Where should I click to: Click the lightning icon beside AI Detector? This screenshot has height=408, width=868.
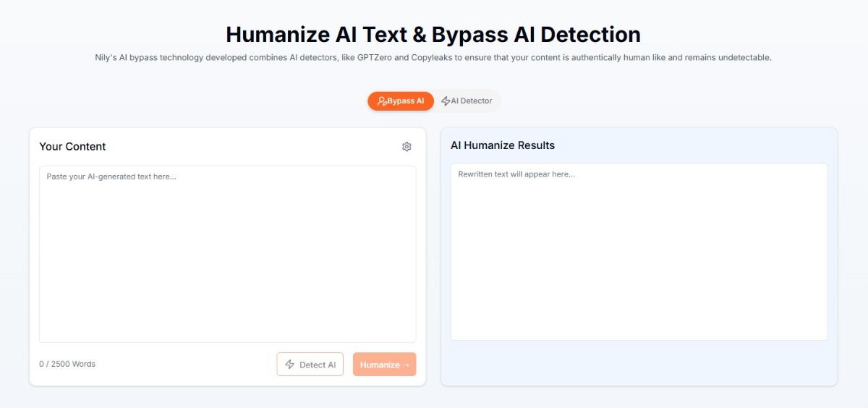pyautogui.click(x=446, y=101)
